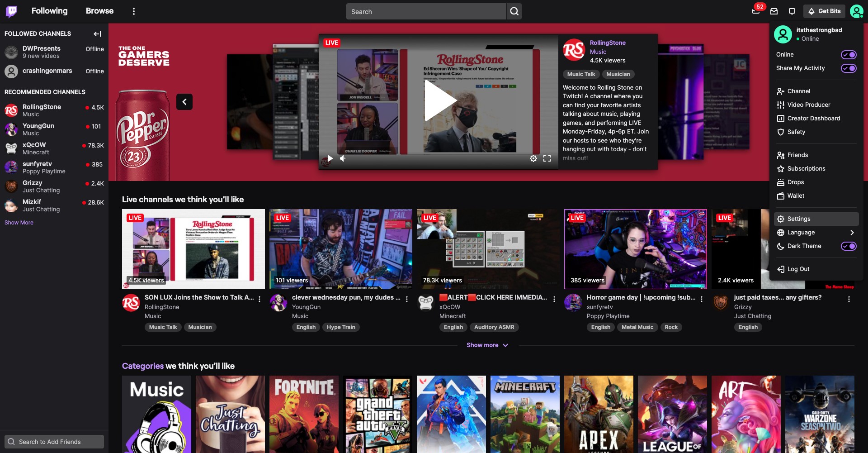Click the Twitch logo home icon
The width and height of the screenshot is (868, 453).
tap(11, 11)
